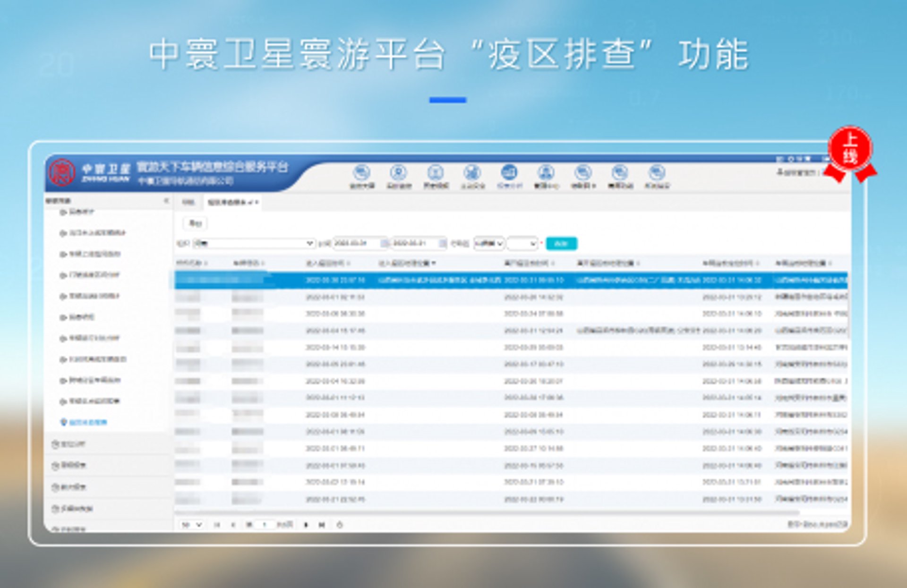Jump to the last page in the pager
Viewport: 907px width, 588px height.
pos(322,525)
